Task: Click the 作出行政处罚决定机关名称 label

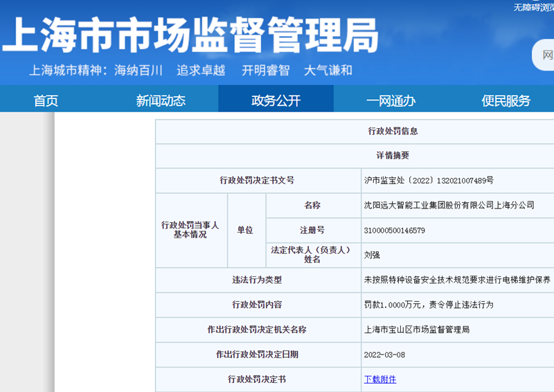Action: point(257,330)
